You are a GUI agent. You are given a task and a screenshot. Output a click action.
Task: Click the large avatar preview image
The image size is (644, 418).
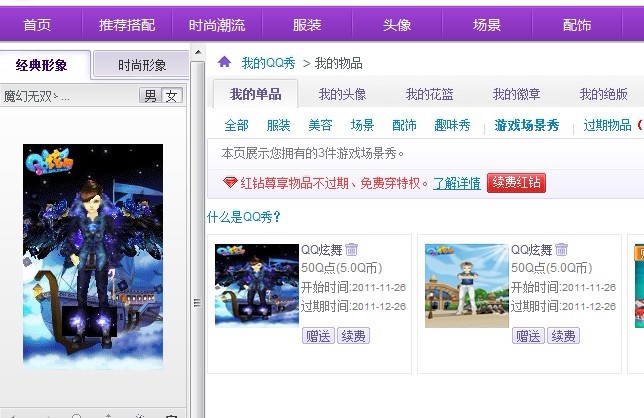pyautogui.click(x=93, y=256)
